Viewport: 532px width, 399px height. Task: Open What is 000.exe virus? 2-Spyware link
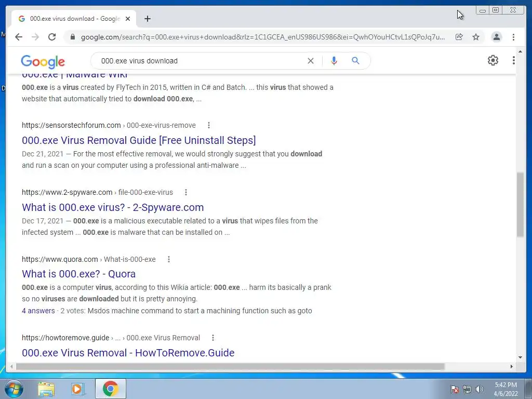tap(113, 207)
